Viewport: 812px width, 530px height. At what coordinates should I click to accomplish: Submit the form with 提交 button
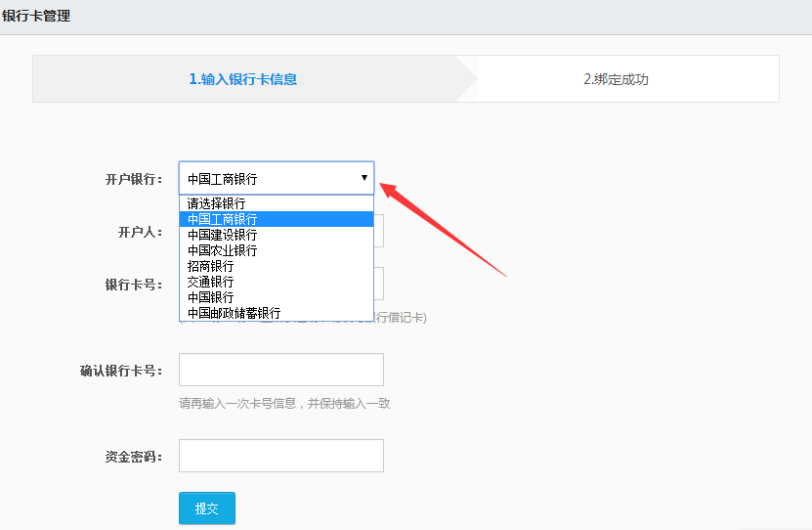click(207, 508)
